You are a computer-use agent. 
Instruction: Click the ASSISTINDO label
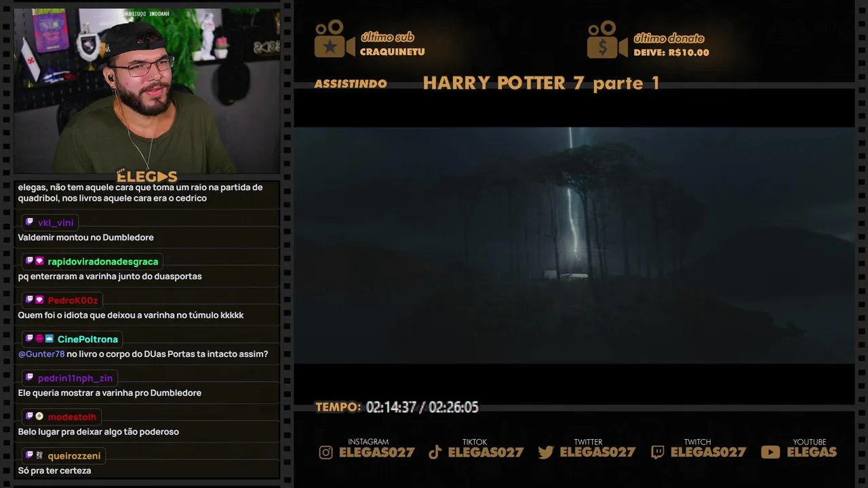click(351, 84)
